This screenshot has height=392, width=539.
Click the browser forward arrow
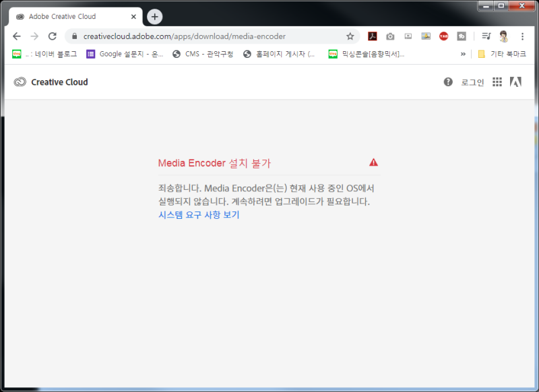(34, 36)
